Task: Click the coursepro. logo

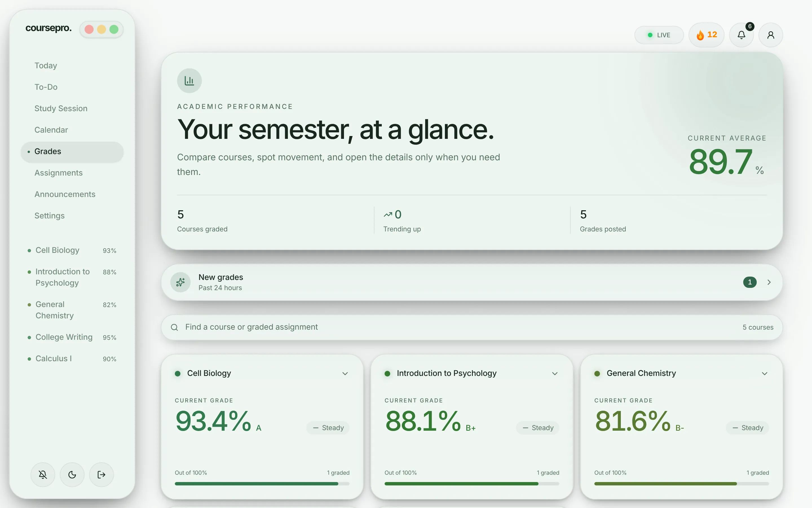Action: (x=48, y=28)
